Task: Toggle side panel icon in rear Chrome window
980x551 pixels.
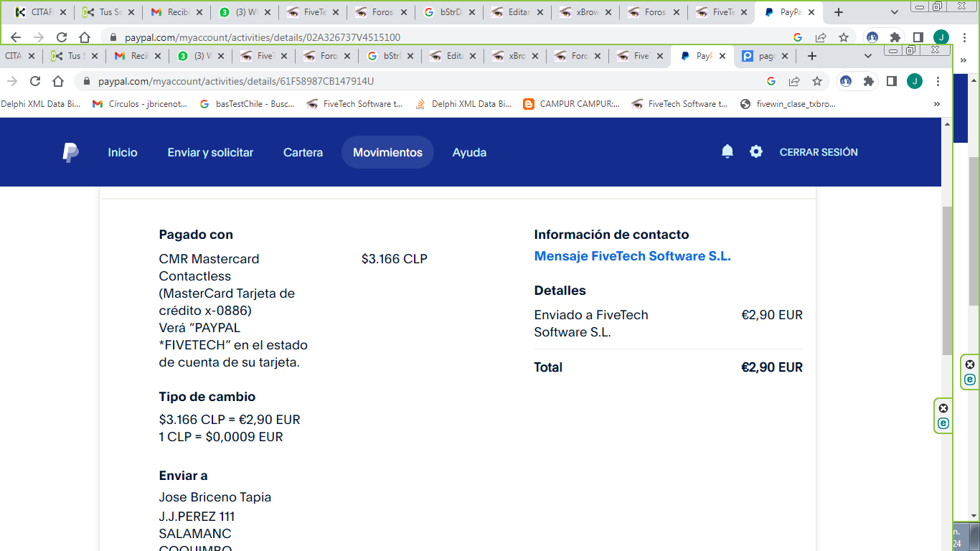Action: (x=918, y=37)
